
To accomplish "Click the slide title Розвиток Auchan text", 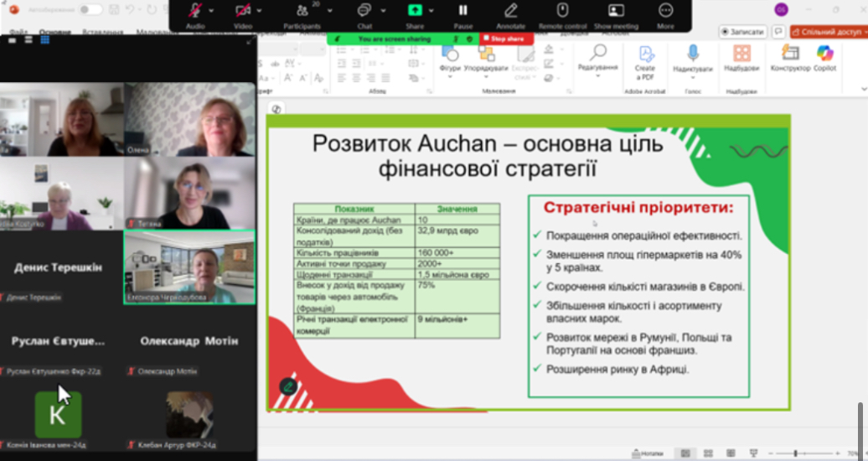I will tap(488, 156).
